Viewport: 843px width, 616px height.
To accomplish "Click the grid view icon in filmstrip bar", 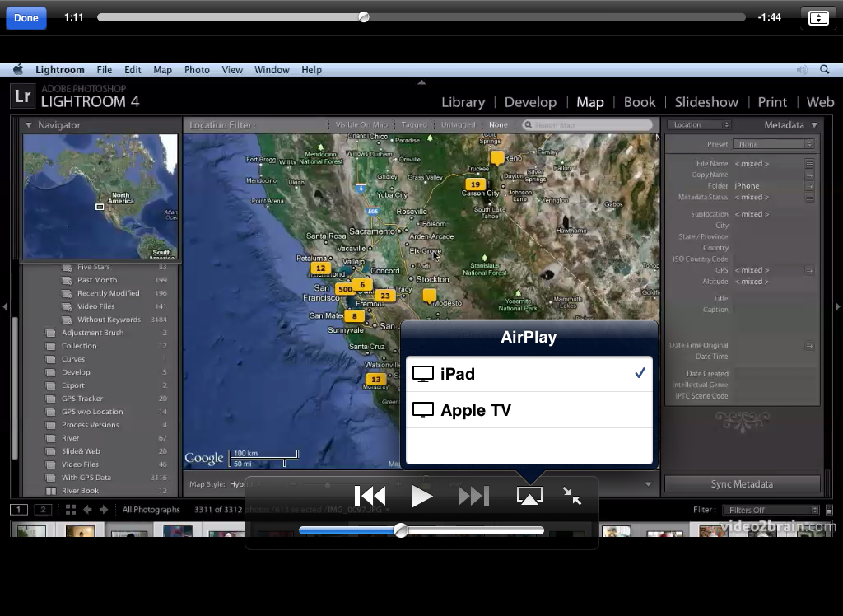I will 71,510.
